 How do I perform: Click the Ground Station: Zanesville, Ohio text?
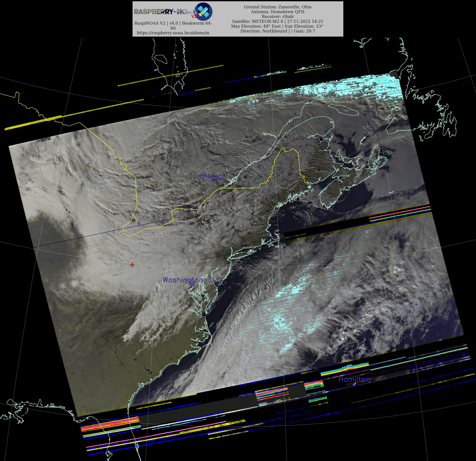278,7
